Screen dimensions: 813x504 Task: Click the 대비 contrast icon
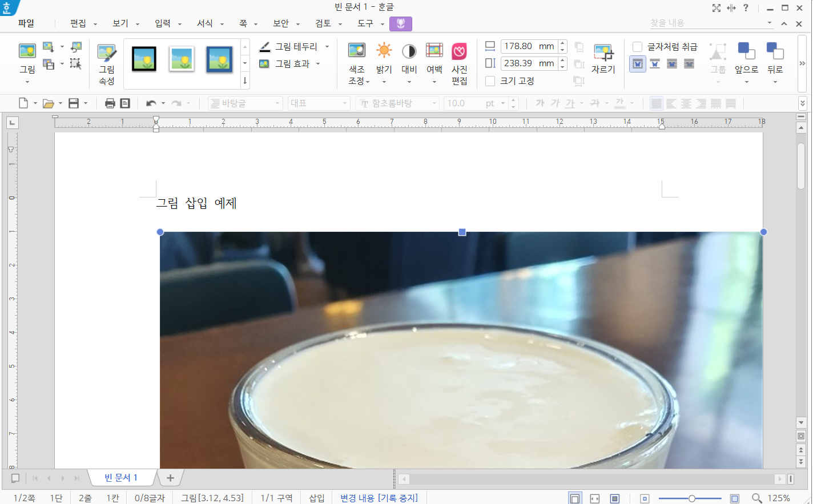pos(409,51)
